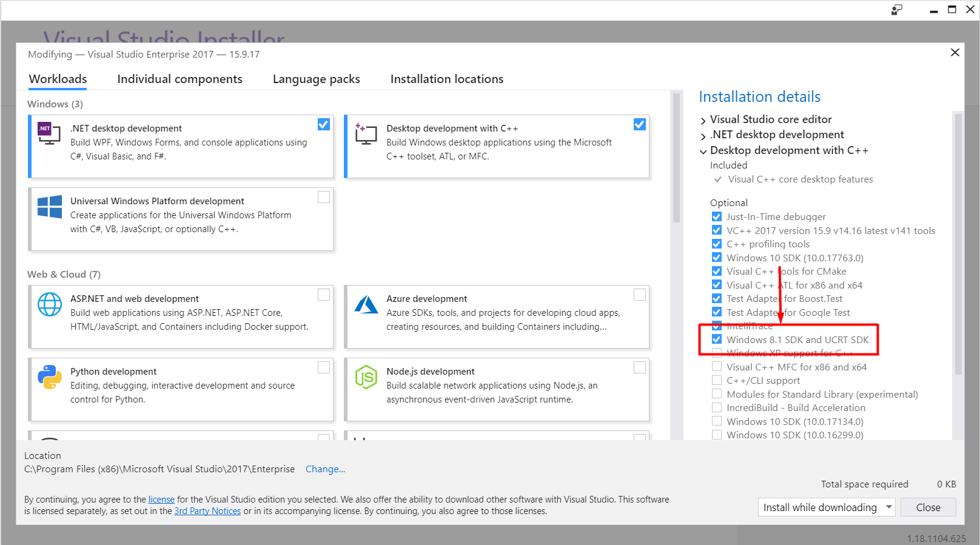980x545 pixels.
Task: Enable Visual C++ MFC for x86 and x64
Action: [x=717, y=367]
